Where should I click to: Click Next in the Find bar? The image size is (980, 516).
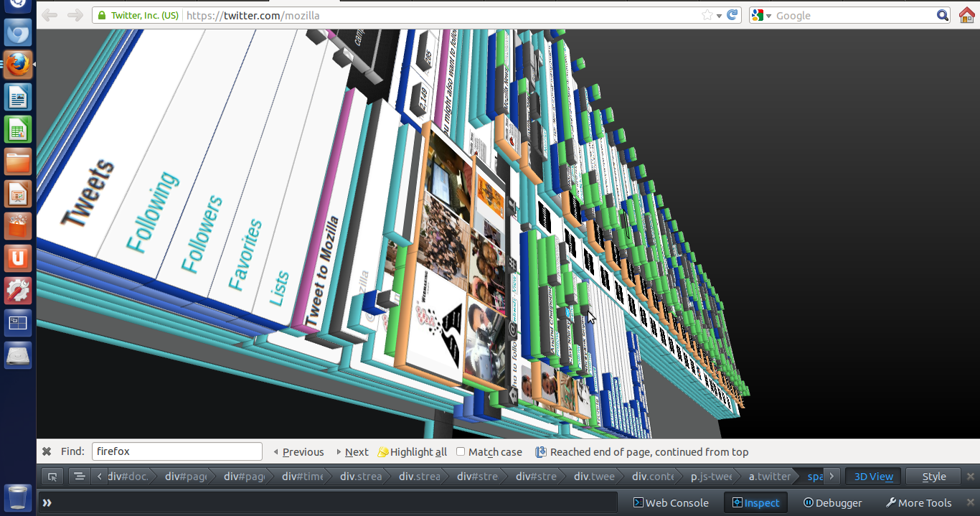click(x=352, y=452)
